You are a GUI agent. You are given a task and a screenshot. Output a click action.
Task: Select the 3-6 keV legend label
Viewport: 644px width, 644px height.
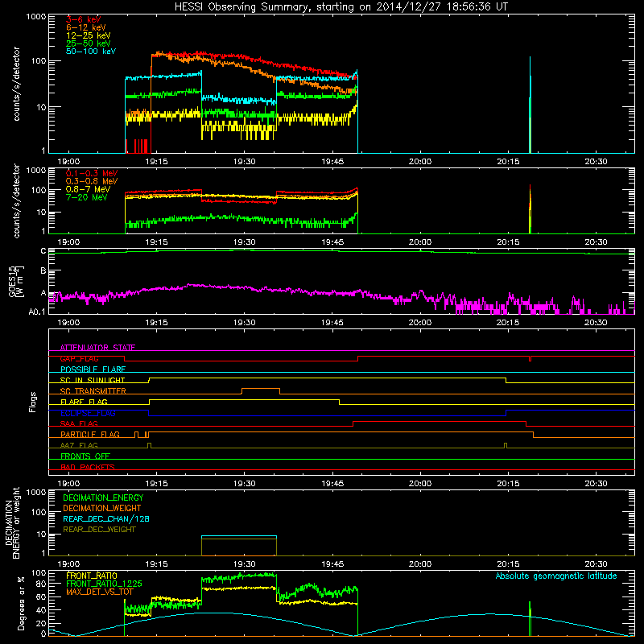coord(84,19)
